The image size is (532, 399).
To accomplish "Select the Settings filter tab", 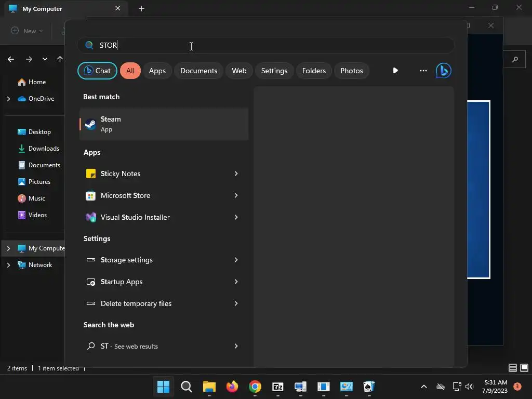I will [274, 71].
